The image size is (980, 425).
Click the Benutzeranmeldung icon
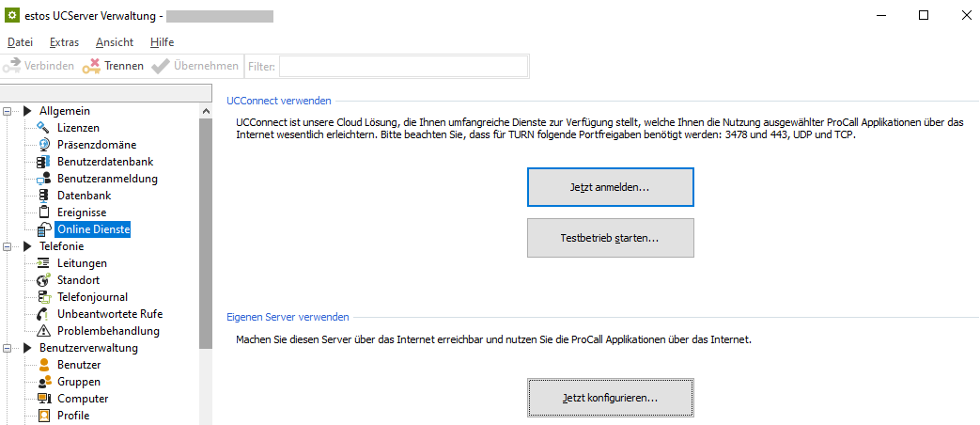click(x=44, y=178)
